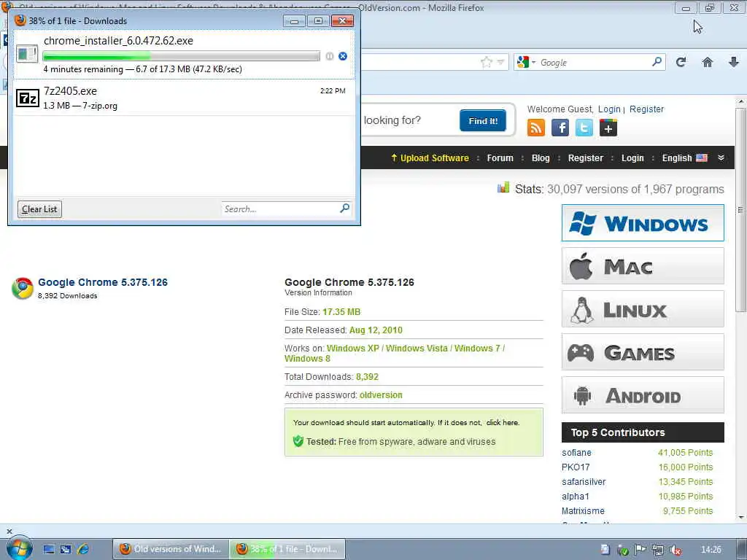Open the Twitter icon link
This screenshot has width=747, height=560.
[x=584, y=128]
